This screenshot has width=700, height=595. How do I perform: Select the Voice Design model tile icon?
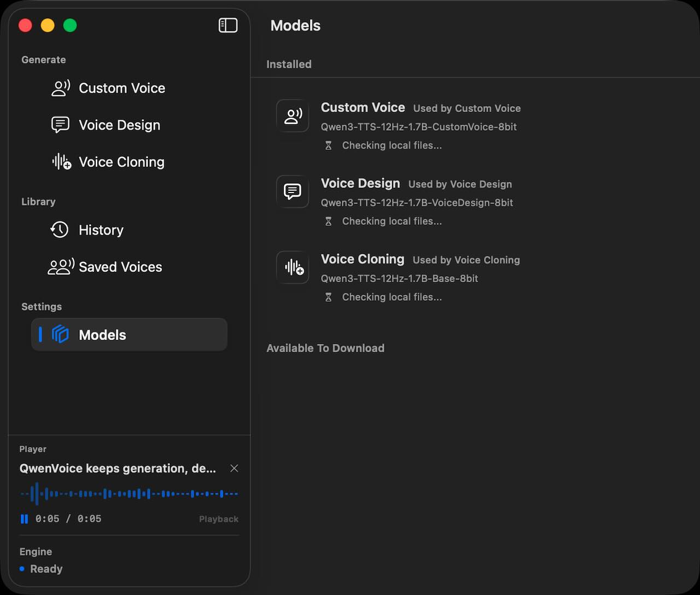pos(293,191)
